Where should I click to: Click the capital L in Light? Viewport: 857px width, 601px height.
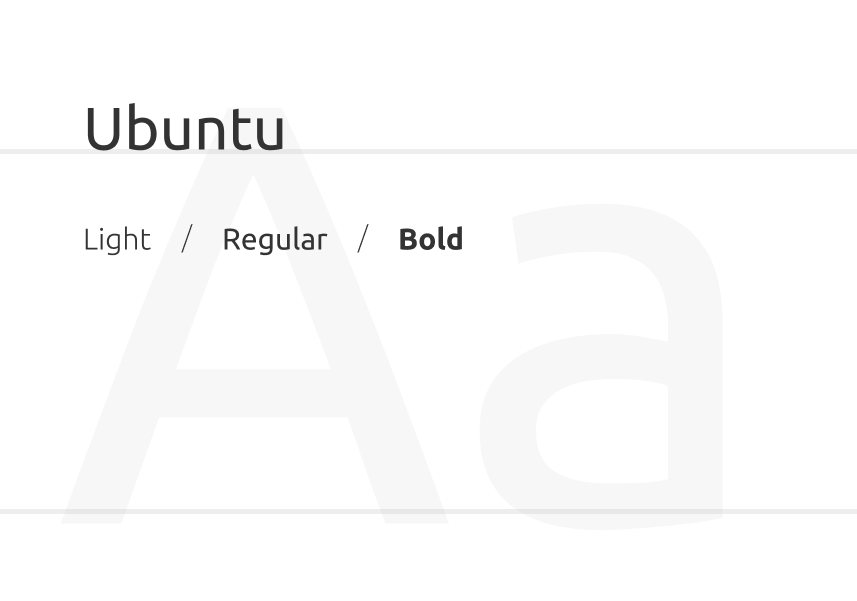(x=91, y=239)
